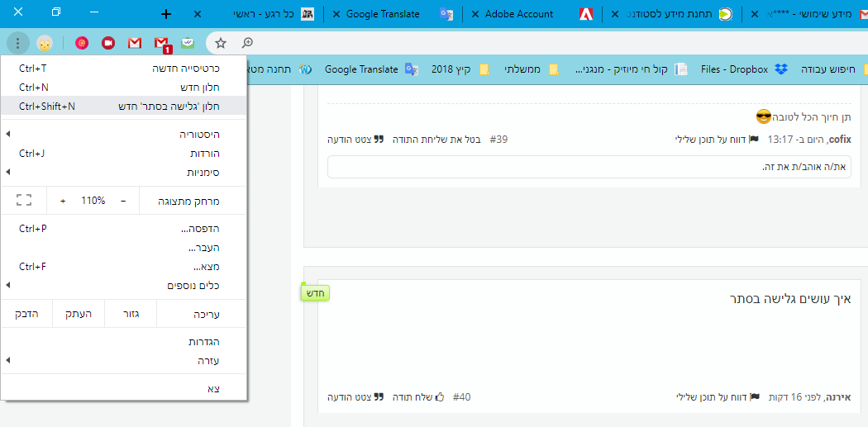Select מצא... (find) menu item
Image resolution: width=868 pixels, height=427 pixels.
pos(124,267)
